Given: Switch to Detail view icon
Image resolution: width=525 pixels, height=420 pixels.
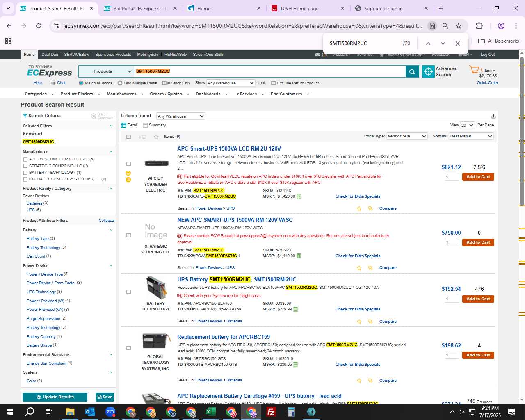Looking at the screenshot, I should pos(123,125).
